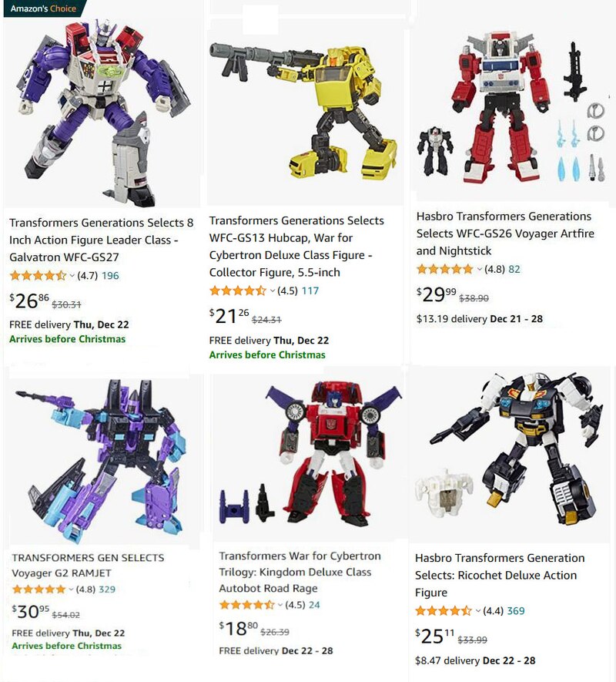Open the red Road Rage figure image
Viewport: 616px width, 682px height.
(x=310, y=455)
